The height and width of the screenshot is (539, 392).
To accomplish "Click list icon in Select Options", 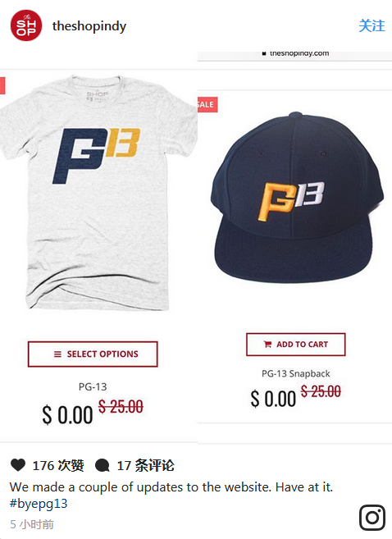I will coord(57,354).
